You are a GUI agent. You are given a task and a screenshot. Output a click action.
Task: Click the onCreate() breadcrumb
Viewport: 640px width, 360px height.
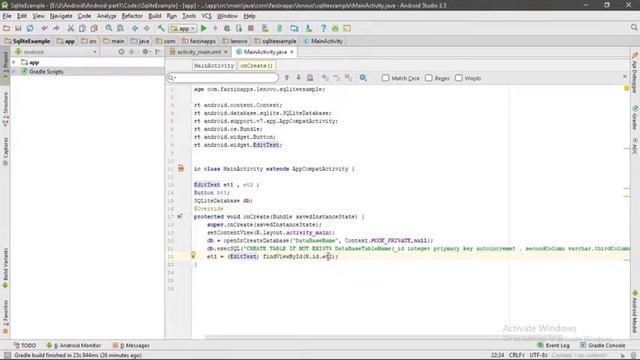click(256, 66)
